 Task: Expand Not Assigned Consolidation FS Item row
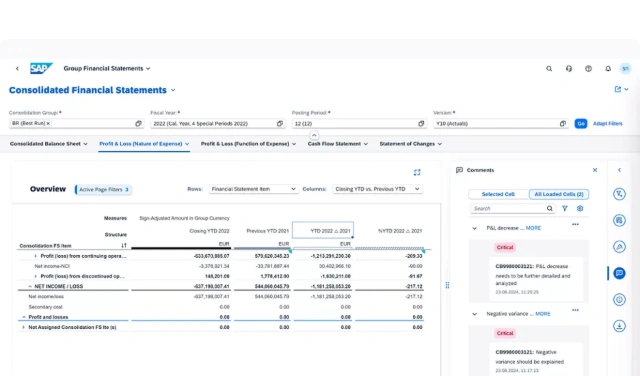pyautogui.click(x=23, y=327)
